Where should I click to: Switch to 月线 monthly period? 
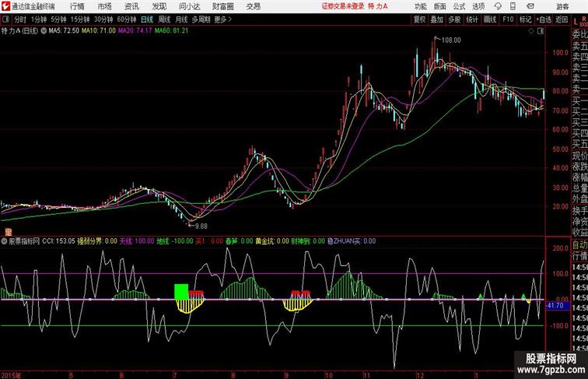(x=181, y=19)
